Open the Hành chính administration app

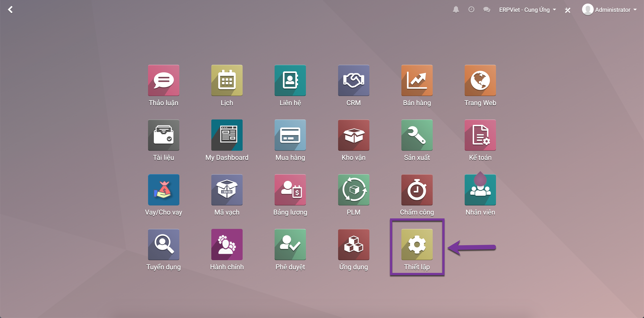(x=227, y=244)
